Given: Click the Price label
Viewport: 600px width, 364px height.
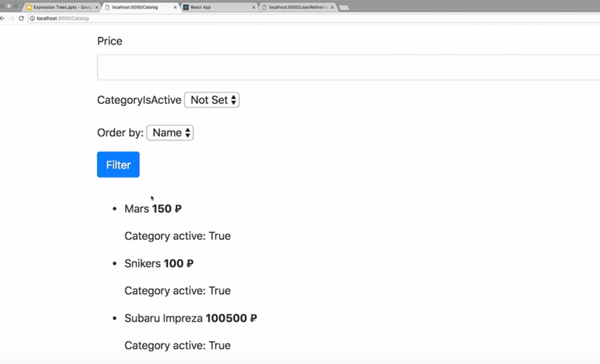Looking at the screenshot, I should (x=110, y=41).
